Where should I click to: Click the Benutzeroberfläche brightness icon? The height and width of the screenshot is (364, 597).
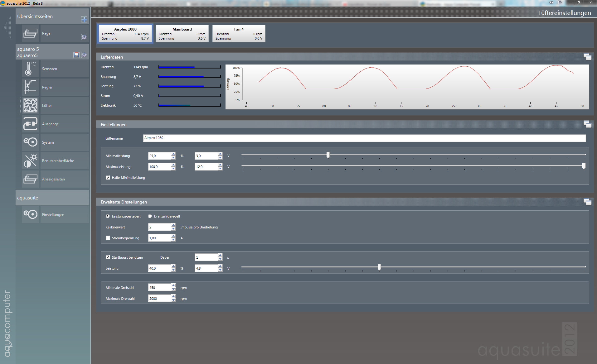click(x=30, y=161)
